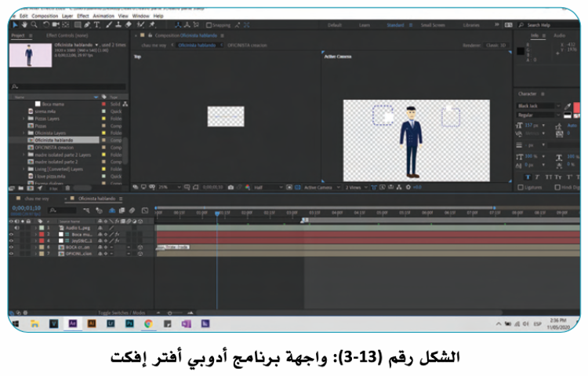Toggle the Hindi Digits checkbox
Screen dimensions: 588x376
point(557,187)
